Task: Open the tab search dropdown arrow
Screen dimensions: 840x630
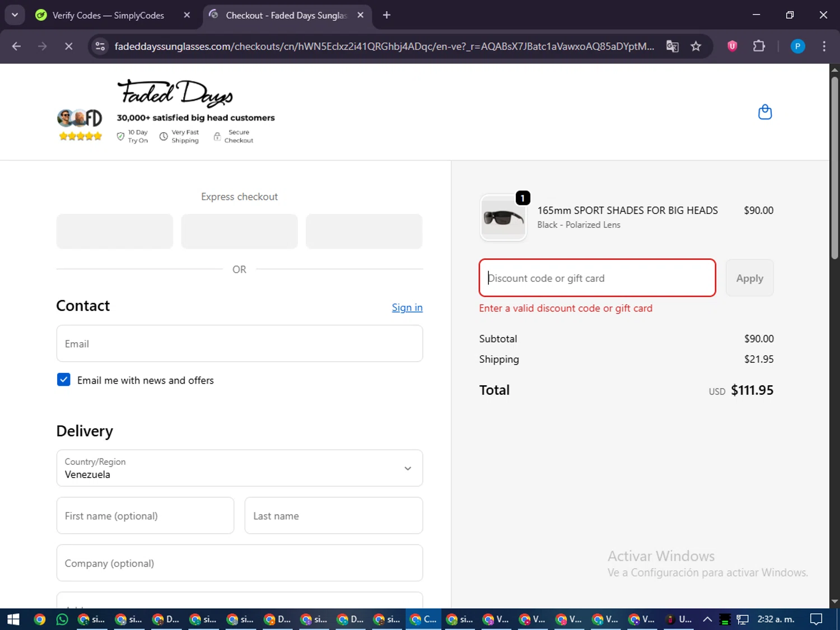Action: pyautogui.click(x=15, y=15)
